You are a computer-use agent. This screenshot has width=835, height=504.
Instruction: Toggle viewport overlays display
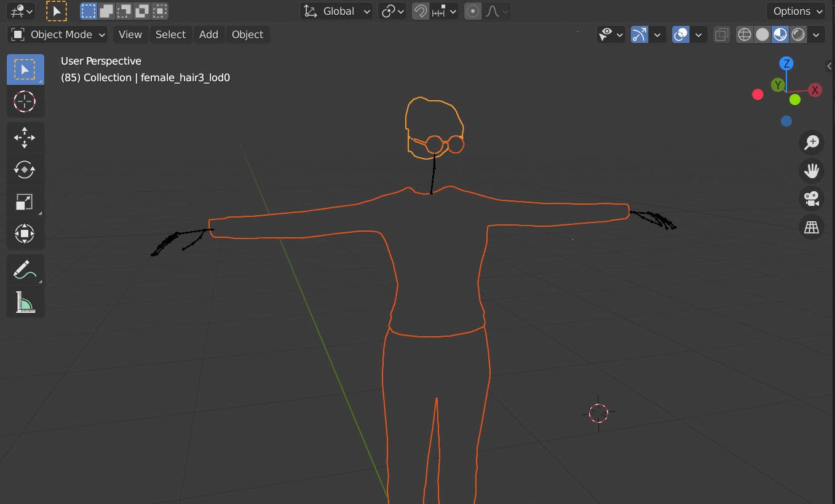681,34
